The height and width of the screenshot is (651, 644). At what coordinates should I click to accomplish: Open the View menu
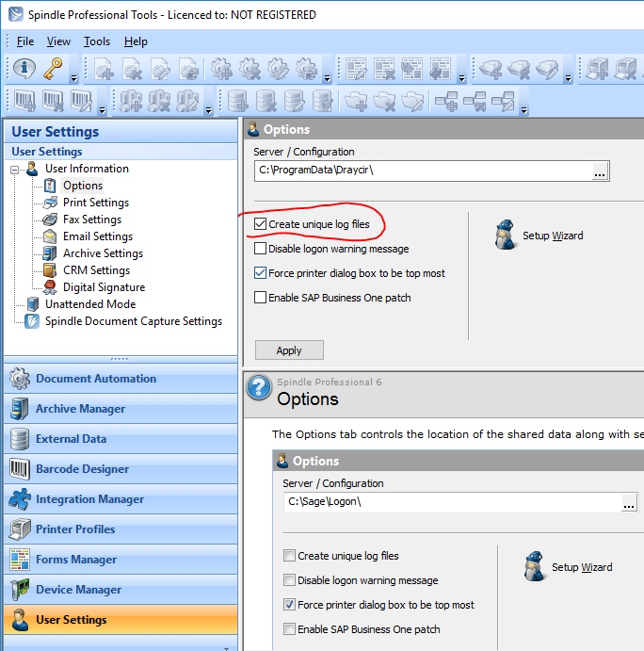pos(58,41)
